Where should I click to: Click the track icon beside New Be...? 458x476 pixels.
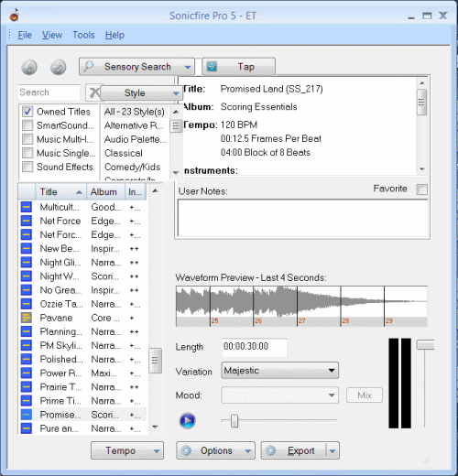click(27, 248)
